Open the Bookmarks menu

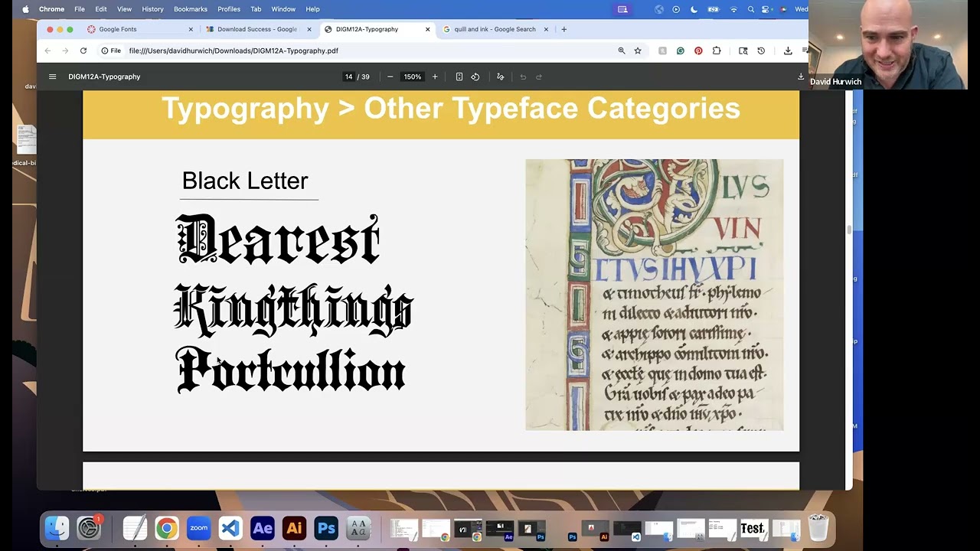point(191,9)
